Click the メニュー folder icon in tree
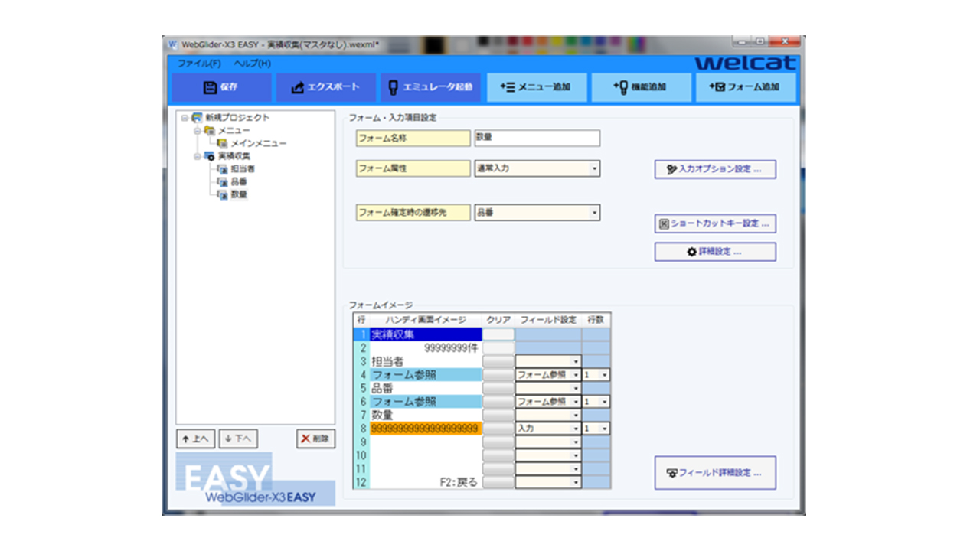The width and height of the screenshot is (980, 551). tap(209, 131)
